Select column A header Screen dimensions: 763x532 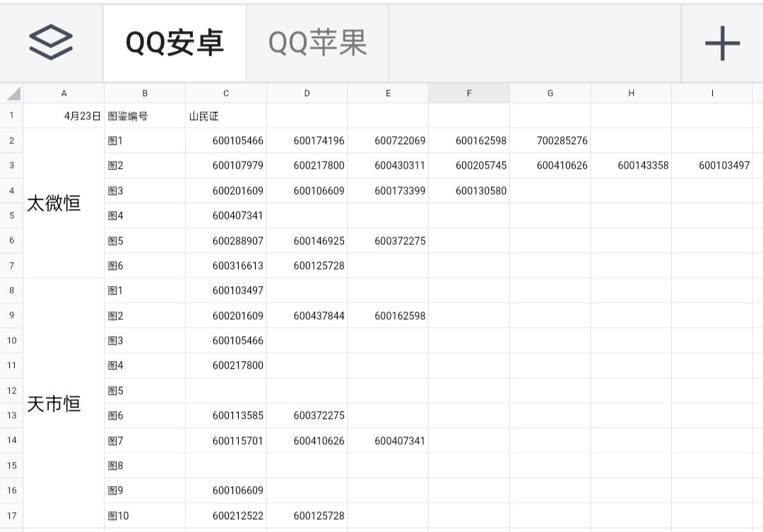(x=64, y=93)
